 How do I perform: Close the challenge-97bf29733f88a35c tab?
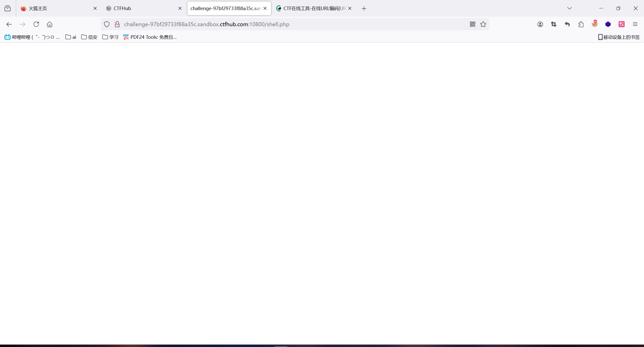tap(265, 8)
